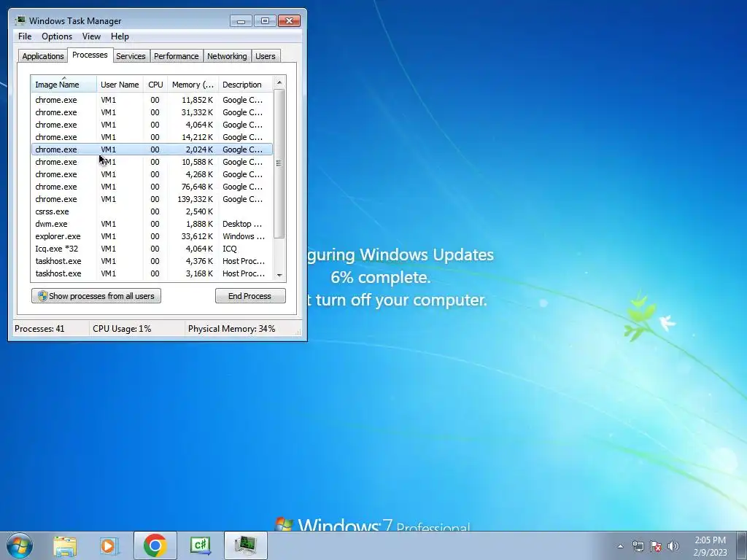Select chrome.exe row with 14,212 K

coord(152,137)
